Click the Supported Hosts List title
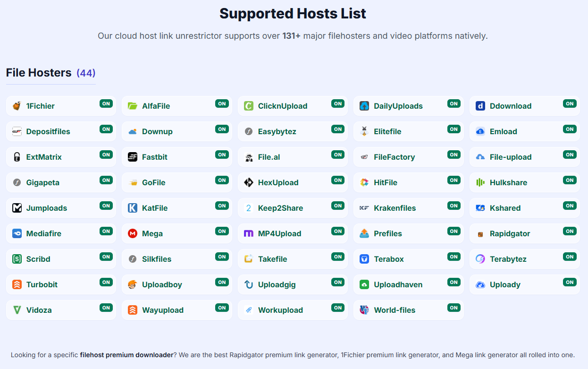Viewport: 588px width, 369px height. click(293, 13)
